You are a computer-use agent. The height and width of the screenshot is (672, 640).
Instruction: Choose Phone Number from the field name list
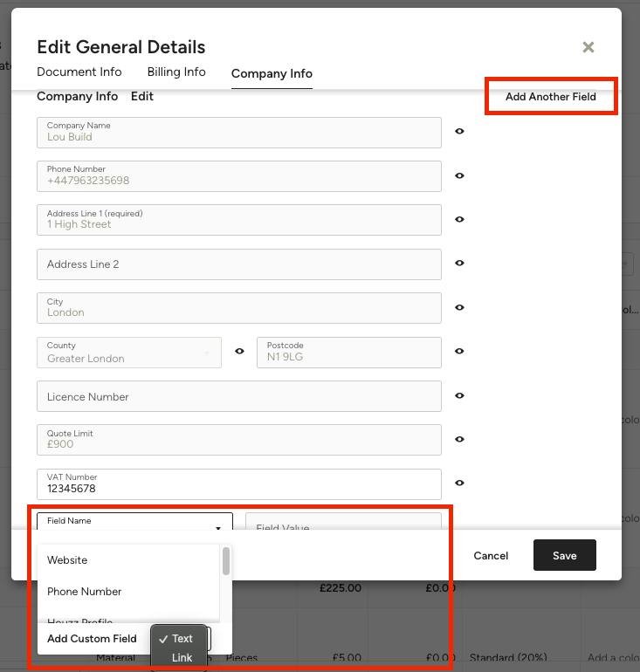[128, 592]
